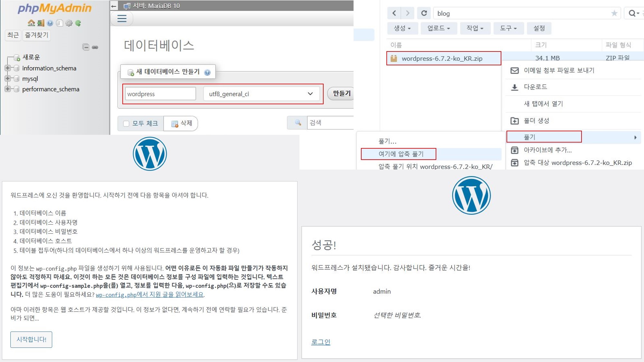Image resolution: width=644 pixels, height=362 pixels.
Task: Tick the 모두 체크 checkbox
Action: [x=126, y=124]
